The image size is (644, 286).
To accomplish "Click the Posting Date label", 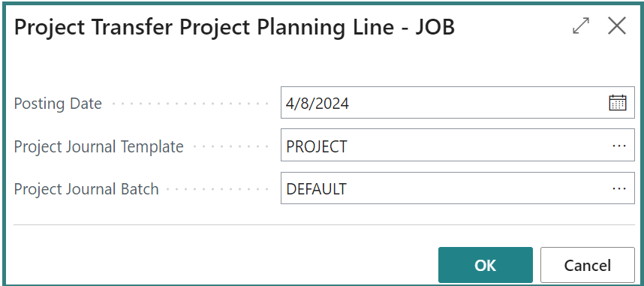I will pyautogui.click(x=58, y=104).
